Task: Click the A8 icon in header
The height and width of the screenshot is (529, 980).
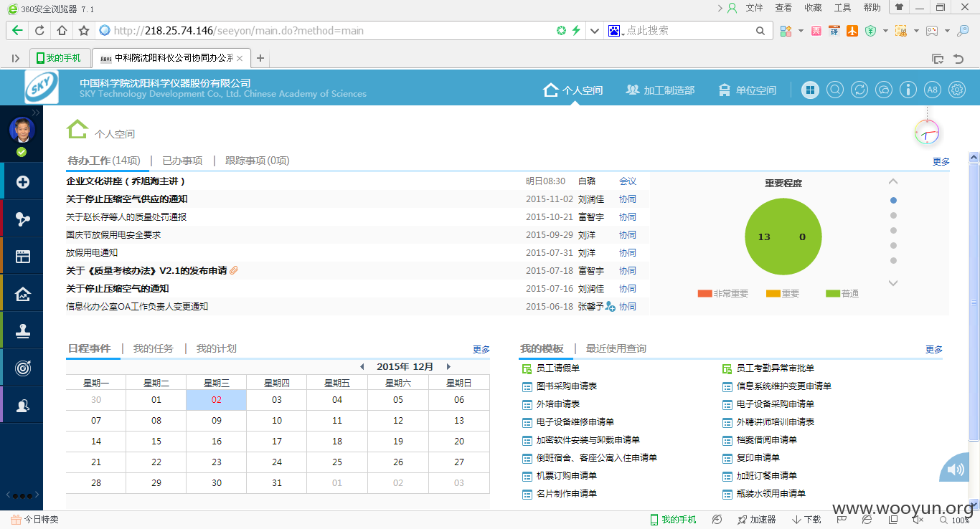Action: (932, 90)
